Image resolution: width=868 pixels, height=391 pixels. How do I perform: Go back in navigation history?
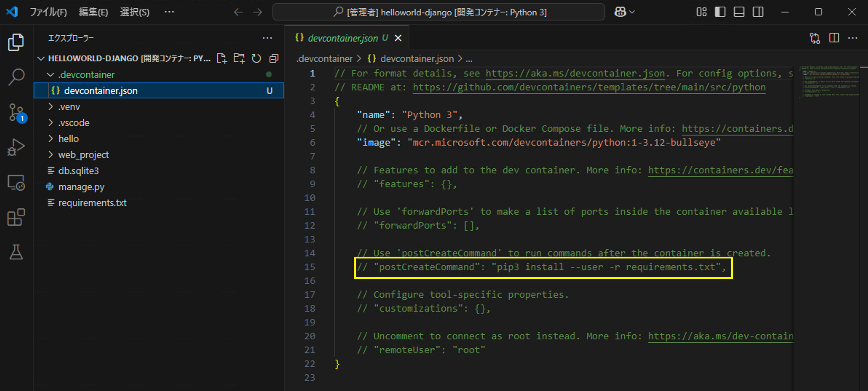tap(238, 12)
